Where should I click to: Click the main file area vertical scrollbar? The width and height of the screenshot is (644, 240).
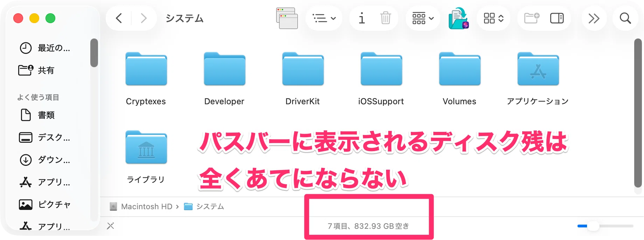638,113
